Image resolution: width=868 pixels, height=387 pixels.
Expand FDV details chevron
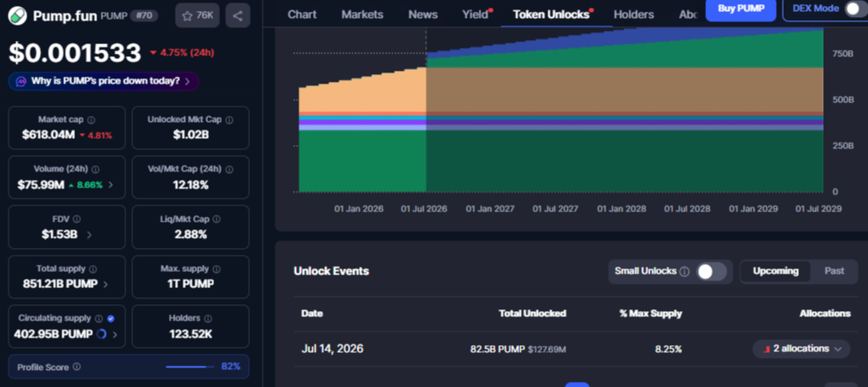click(90, 234)
